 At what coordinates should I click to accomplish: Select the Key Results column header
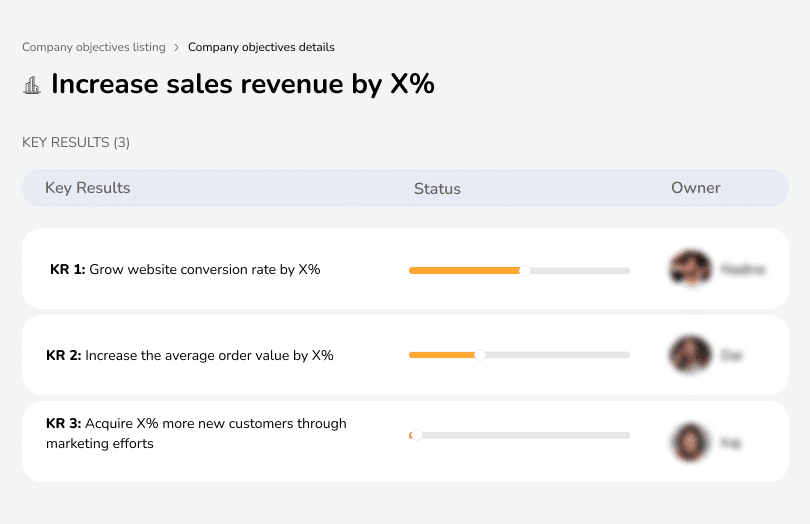pyautogui.click(x=88, y=188)
